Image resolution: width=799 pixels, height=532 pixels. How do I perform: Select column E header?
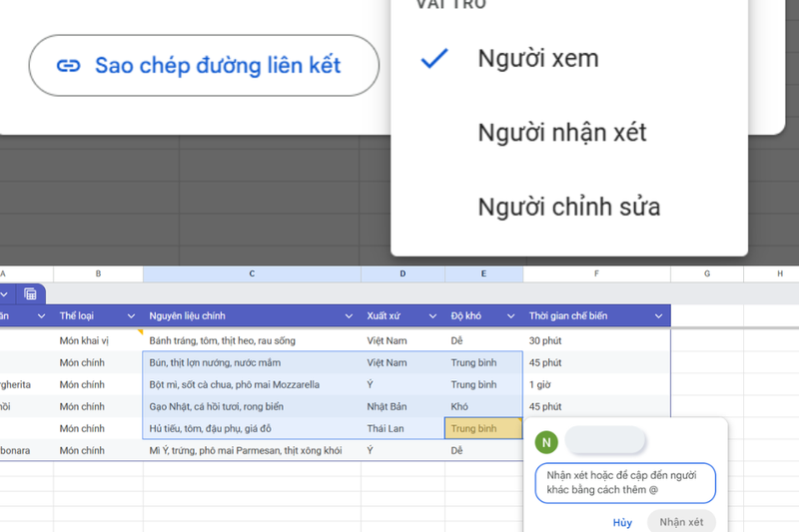point(483,273)
